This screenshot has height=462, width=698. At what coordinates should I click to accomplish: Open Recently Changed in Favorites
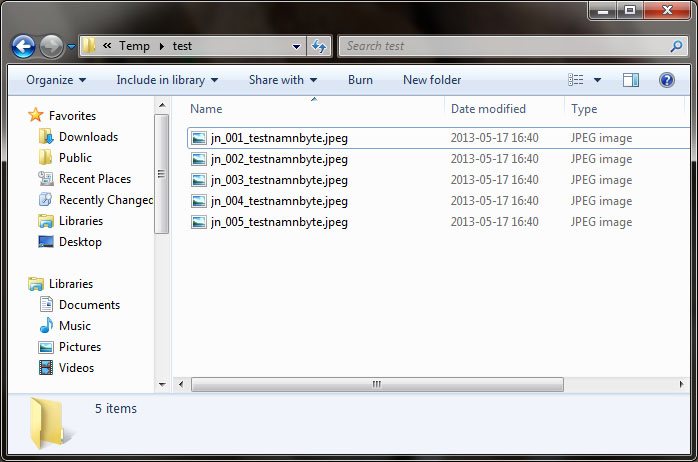106,200
